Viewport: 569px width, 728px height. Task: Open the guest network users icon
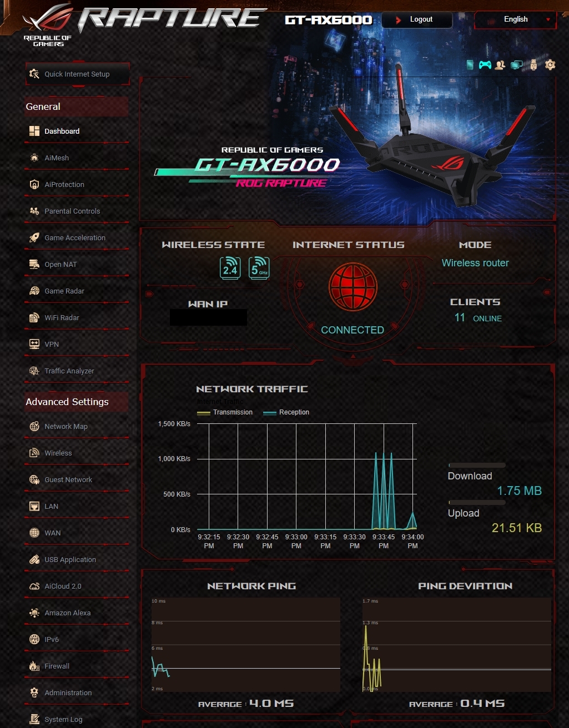tap(500, 65)
